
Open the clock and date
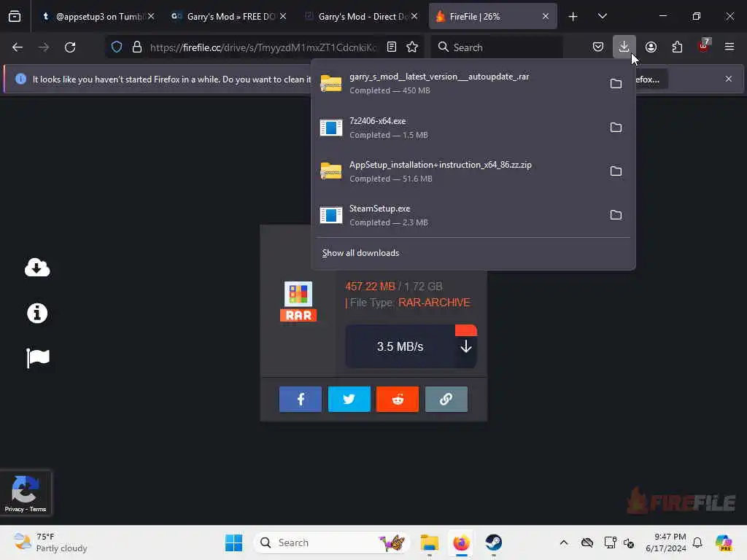[665, 542]
